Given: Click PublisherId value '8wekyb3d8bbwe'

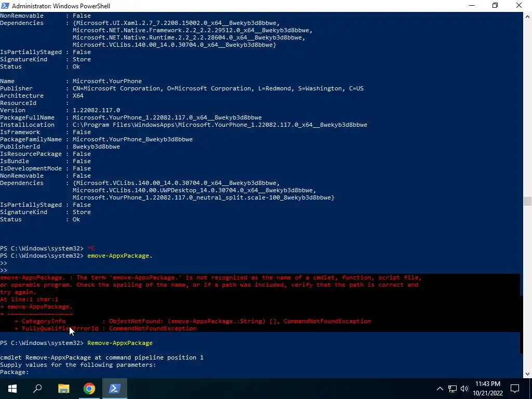Looking at the screenshot, I should [x=96, y=147].
